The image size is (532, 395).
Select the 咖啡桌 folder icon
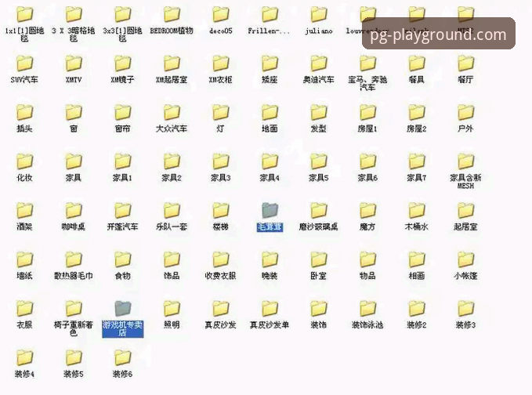[74, 210]
